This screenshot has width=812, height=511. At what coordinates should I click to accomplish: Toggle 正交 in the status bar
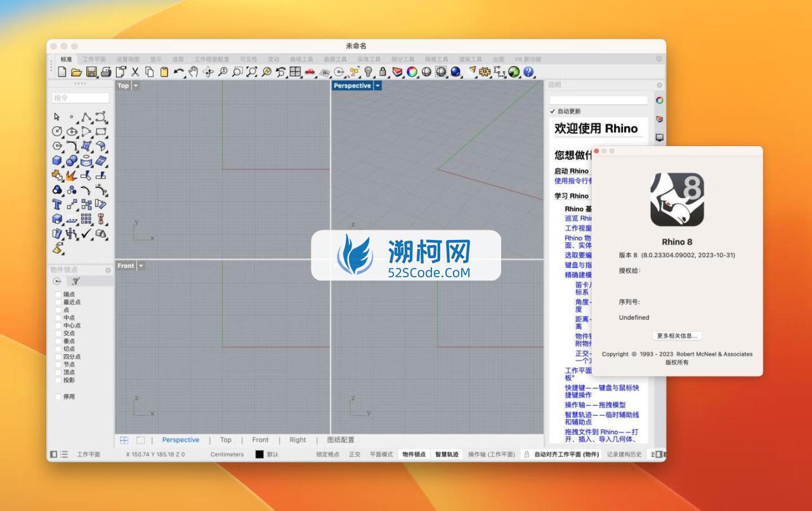pos(355,455)
